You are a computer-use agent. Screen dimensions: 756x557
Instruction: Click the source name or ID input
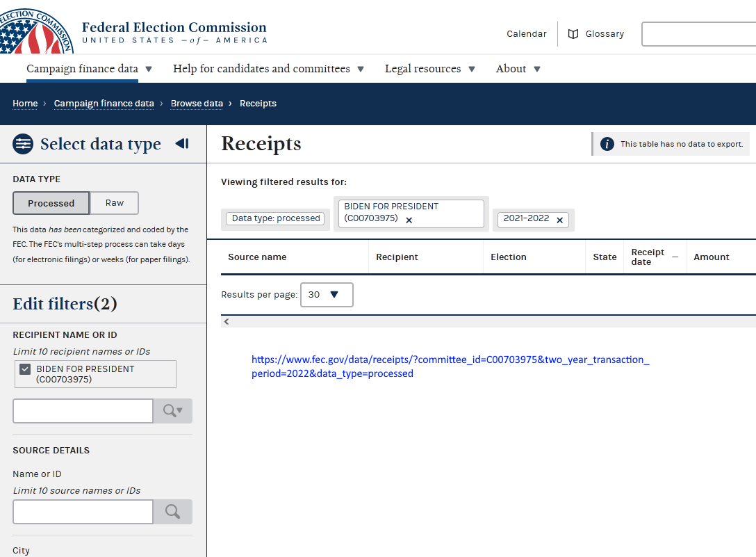pos(83,512)
